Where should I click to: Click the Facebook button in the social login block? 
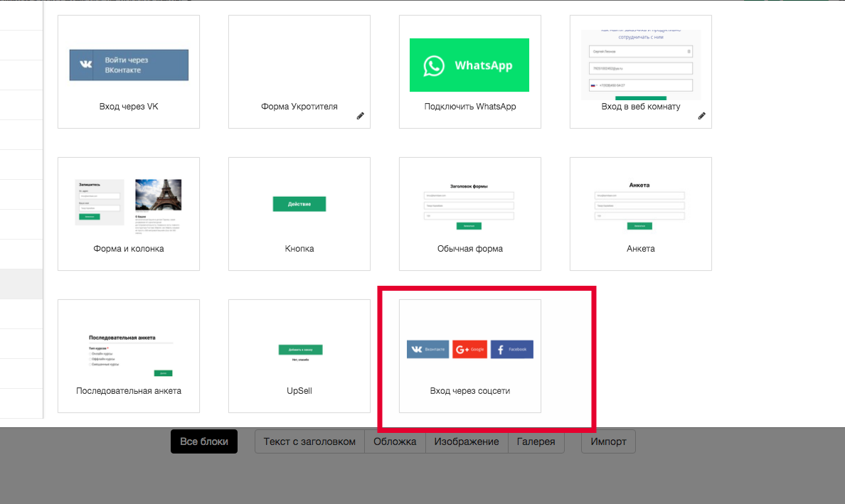tap(512, 350)
